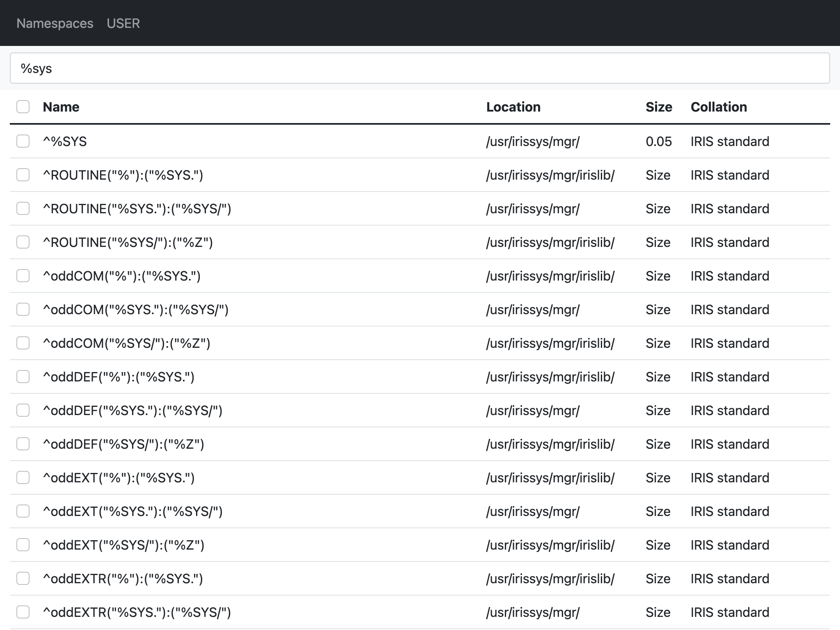
Task: Click Size link for ^ROUTINE("%SYS."):("%SYS/")
Action: 657,209
